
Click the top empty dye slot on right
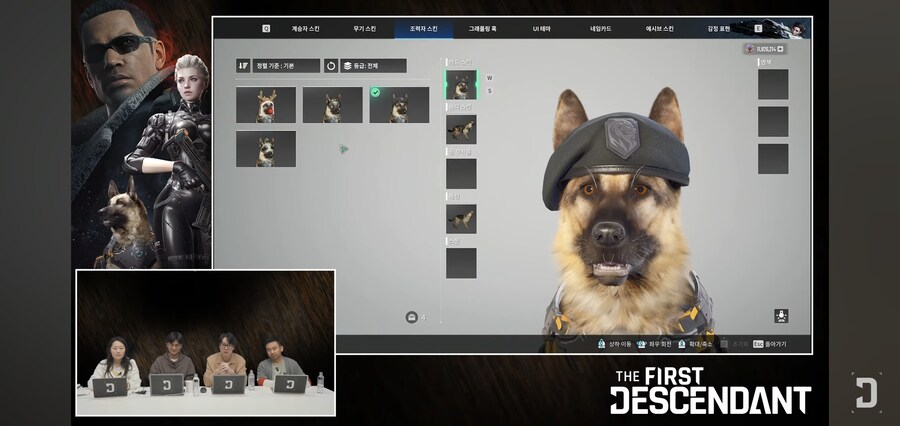click(x=772, y=85)
